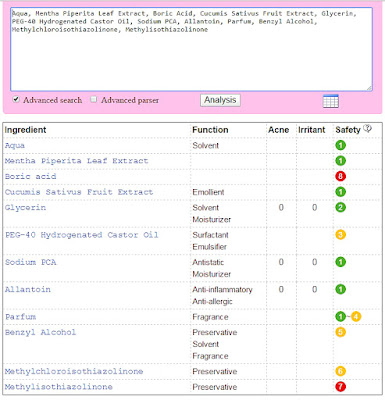The width and height of the screenshot is (385, 400).
Task: Click the Ingredient column header
Action: pos(25,130)
